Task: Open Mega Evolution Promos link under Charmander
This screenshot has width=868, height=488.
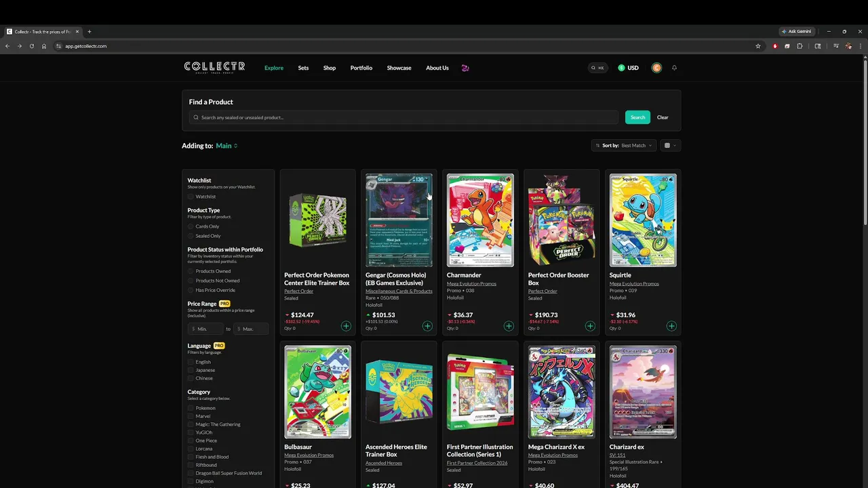Action: click(x=471, y=284)
